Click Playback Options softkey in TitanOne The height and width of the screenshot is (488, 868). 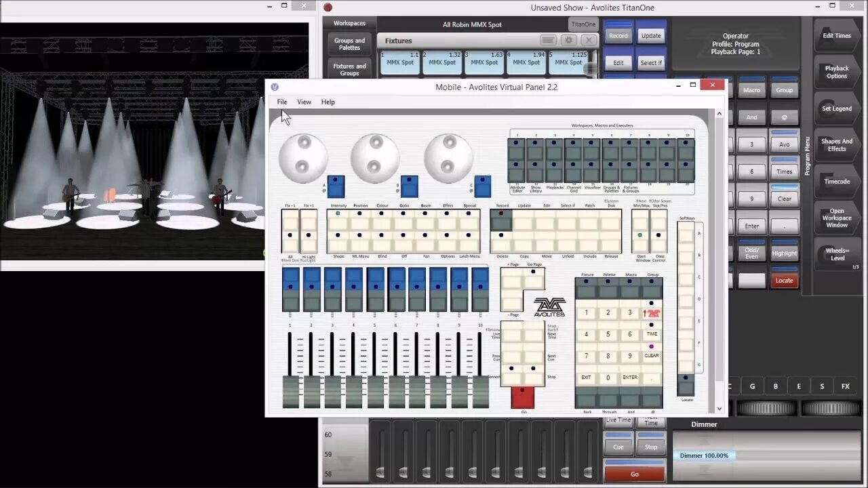click(x=837, y=72)
